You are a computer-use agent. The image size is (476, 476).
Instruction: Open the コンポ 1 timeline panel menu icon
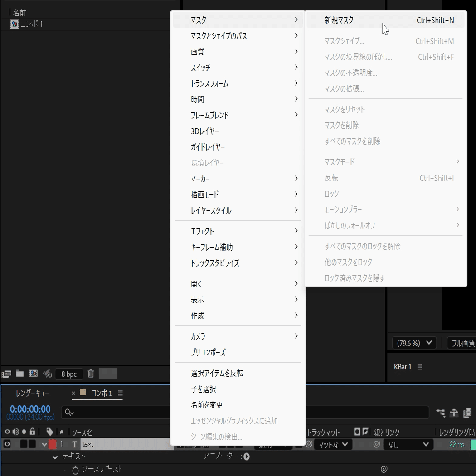pos(121,393)
